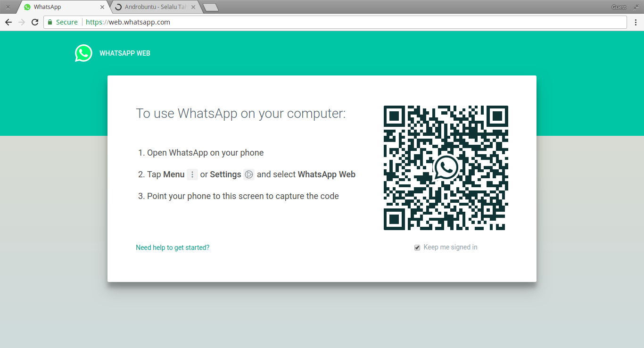
Task: Select the WhatsApp browser tab
Action: [x=61, y=7]
